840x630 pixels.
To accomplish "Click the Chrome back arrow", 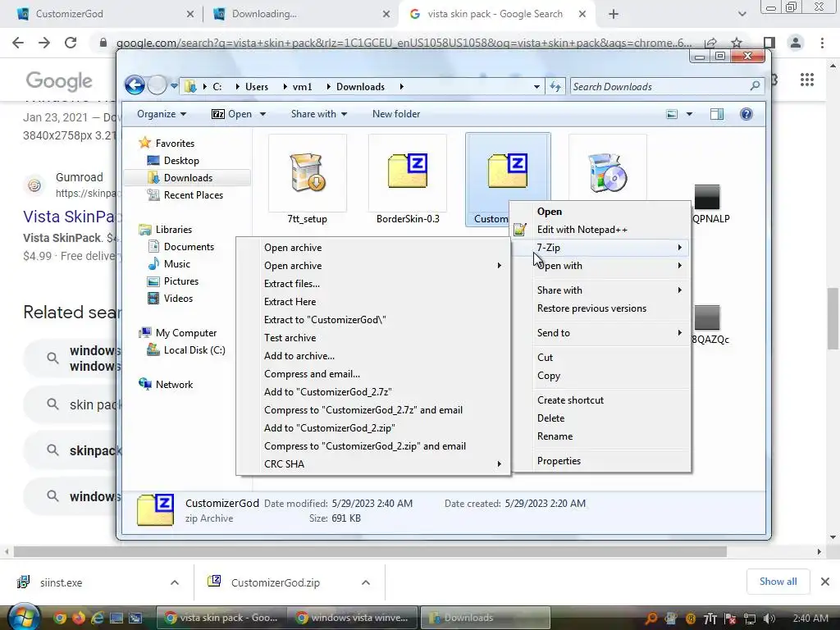I will pos(18,43).
